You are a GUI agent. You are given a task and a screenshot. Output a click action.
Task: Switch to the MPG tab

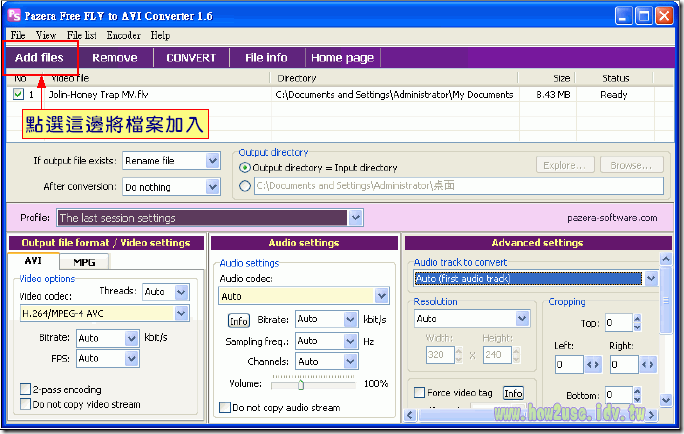click(x=84, y=262)
